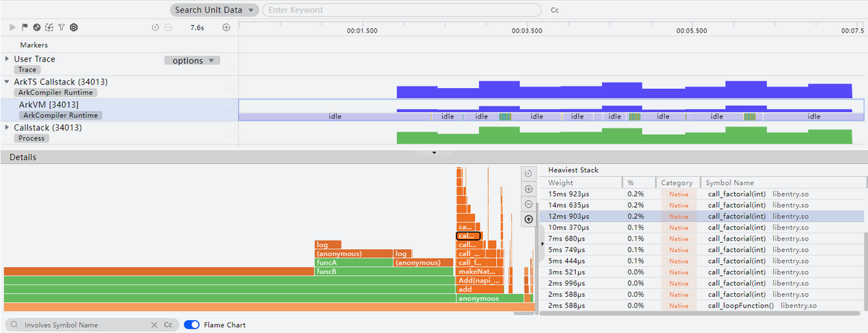The image size is (868, 333).
Task: Click the up-arrow icon in flame chart controls
Action: (x=528, y=219)
